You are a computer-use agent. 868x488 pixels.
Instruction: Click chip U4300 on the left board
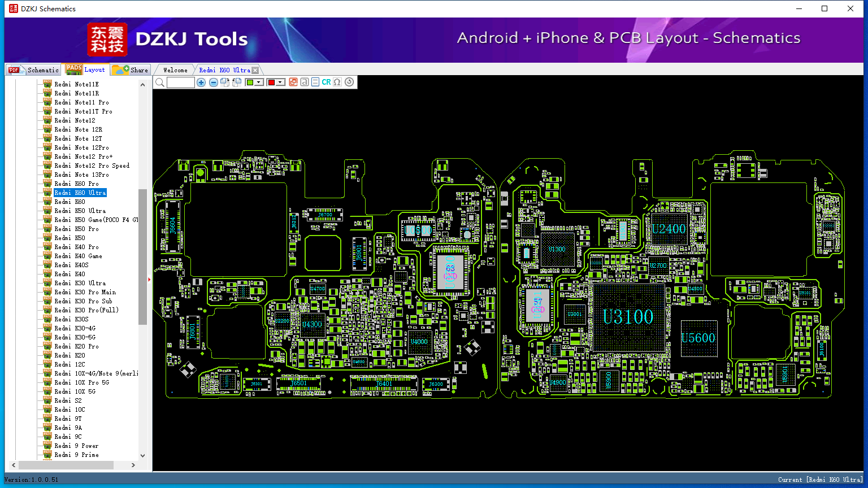(312, 324)
